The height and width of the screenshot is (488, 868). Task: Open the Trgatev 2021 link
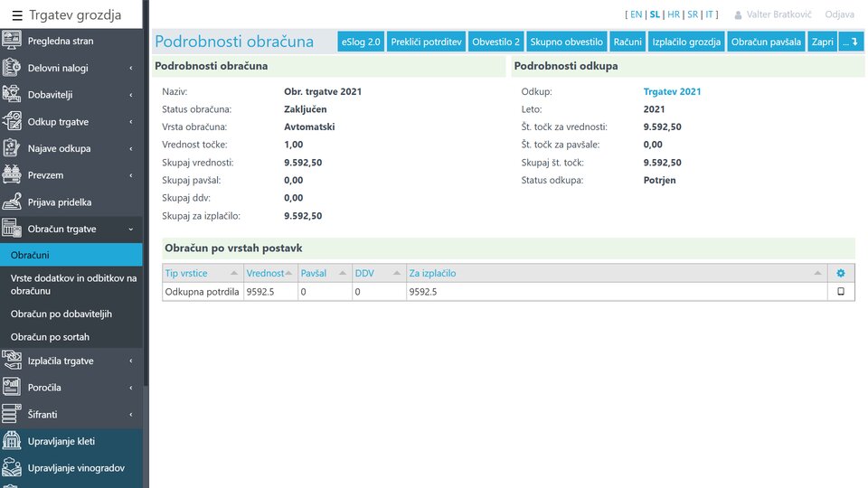672,91
